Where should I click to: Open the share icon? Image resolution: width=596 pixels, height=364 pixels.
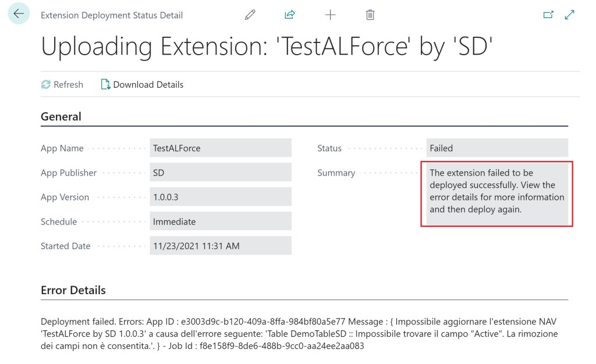pyautogui.click(x=290, y=15)
